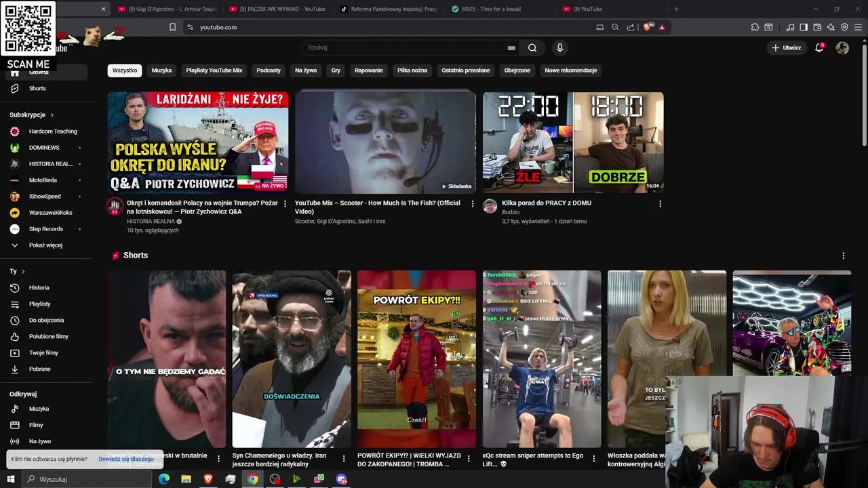This screenshot has width=868, height=488.
Task: Switch to the Time for a break tab
Action: (500, 9)
